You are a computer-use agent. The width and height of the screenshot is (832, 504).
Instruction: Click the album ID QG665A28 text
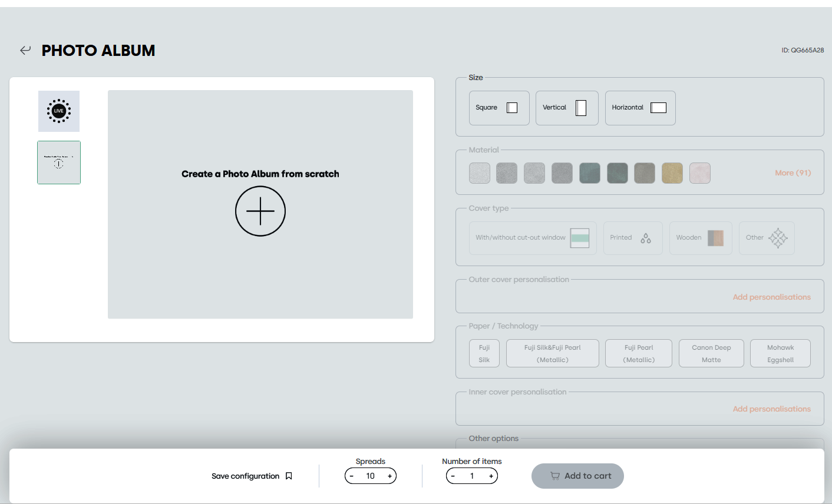[x=803, y=50]
